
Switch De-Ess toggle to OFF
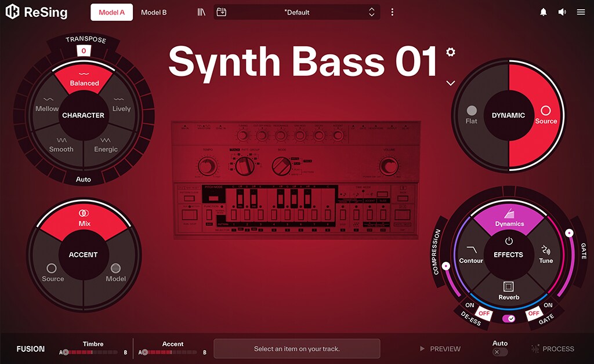pos(484,314)
